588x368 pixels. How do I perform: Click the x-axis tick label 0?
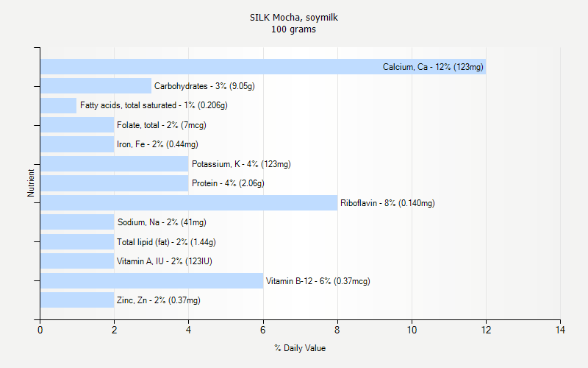tap(40, 330)
